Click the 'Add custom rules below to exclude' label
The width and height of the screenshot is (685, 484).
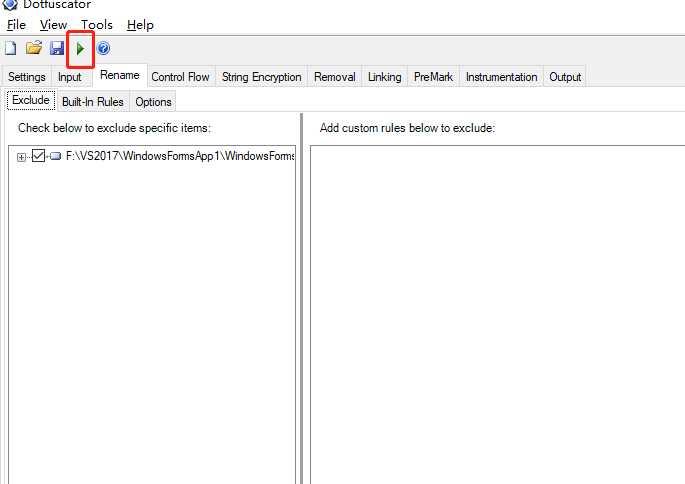(x=407, y=128)
